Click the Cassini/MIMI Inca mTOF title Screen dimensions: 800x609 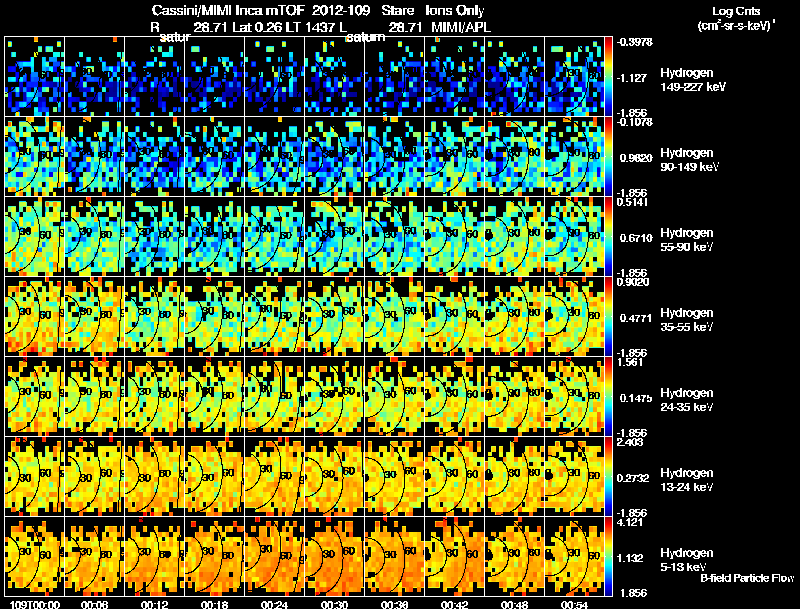pyautogui.click(x=228, y=11)
